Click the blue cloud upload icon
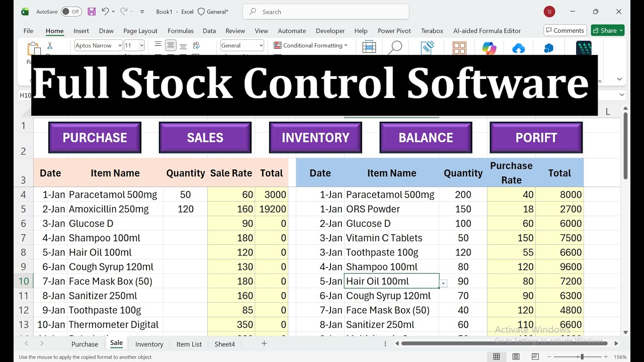 point(518,48)
